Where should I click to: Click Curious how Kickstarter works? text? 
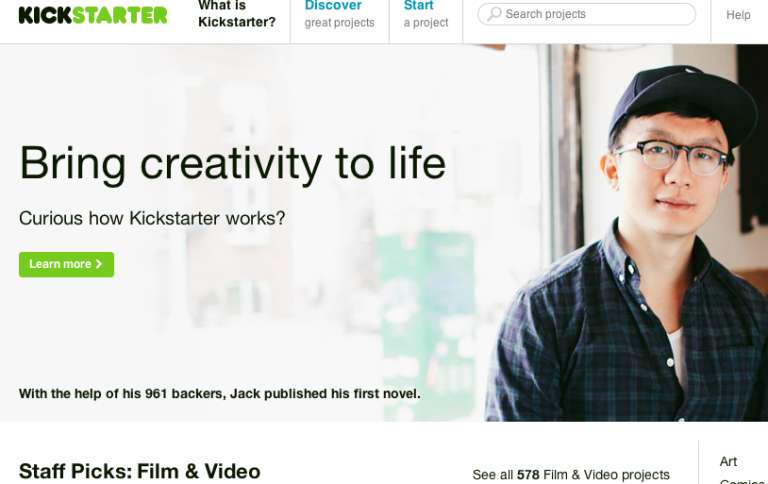(152, 218)
